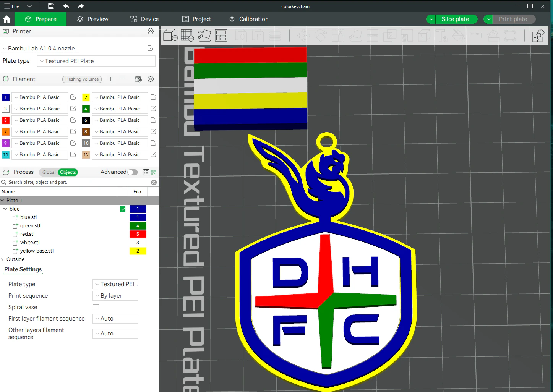Screen dimensions: 553x392
Task: Switch to the Project tab
Action: (x=197, y=19)
